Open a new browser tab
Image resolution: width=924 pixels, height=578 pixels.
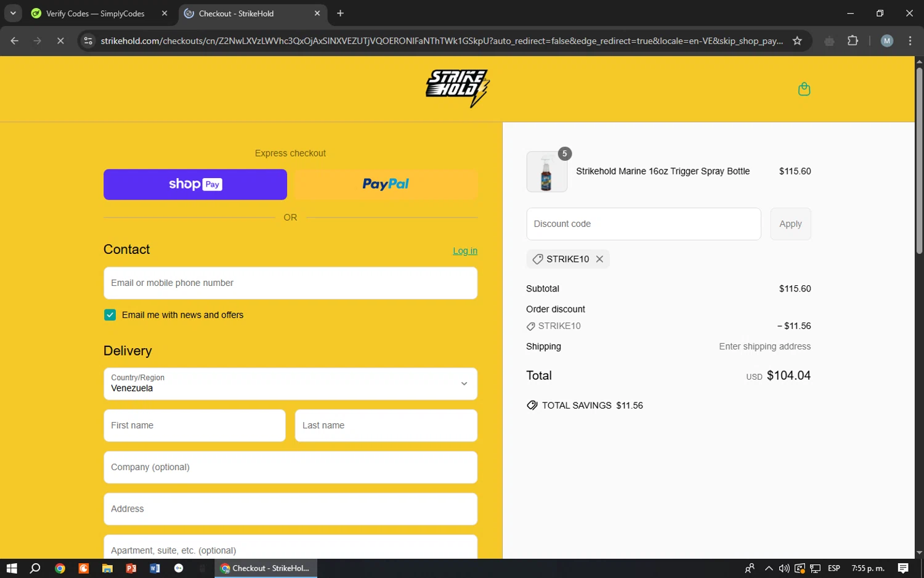point(340,13)
